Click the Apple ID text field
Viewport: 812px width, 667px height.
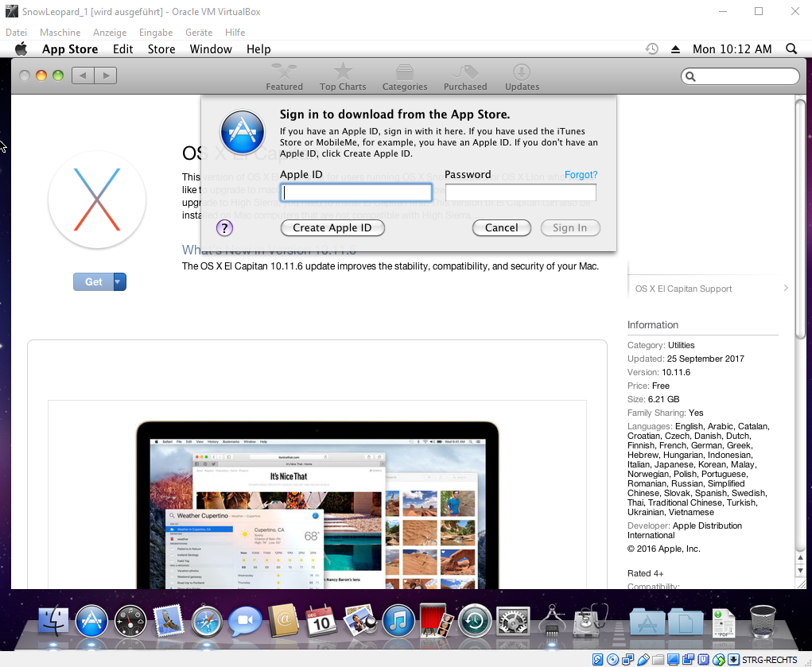[355, 192]
